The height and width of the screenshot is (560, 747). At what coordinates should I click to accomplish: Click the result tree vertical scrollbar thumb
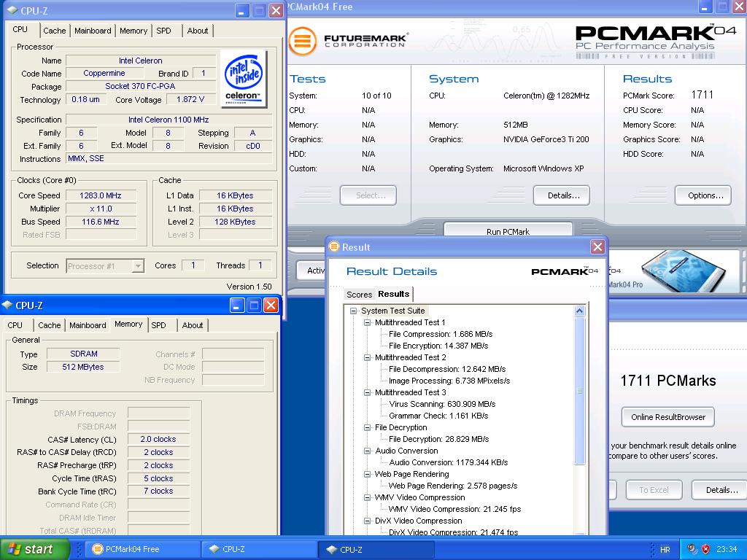(580, 391)
